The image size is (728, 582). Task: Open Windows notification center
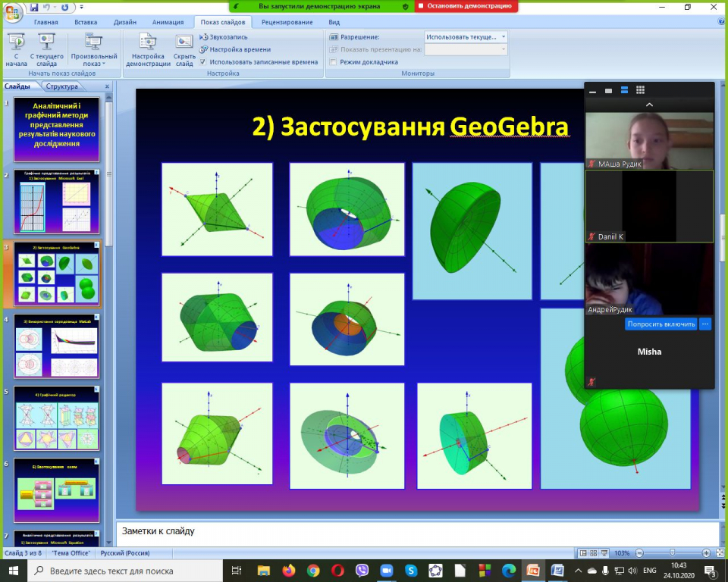tap(711, 571)
